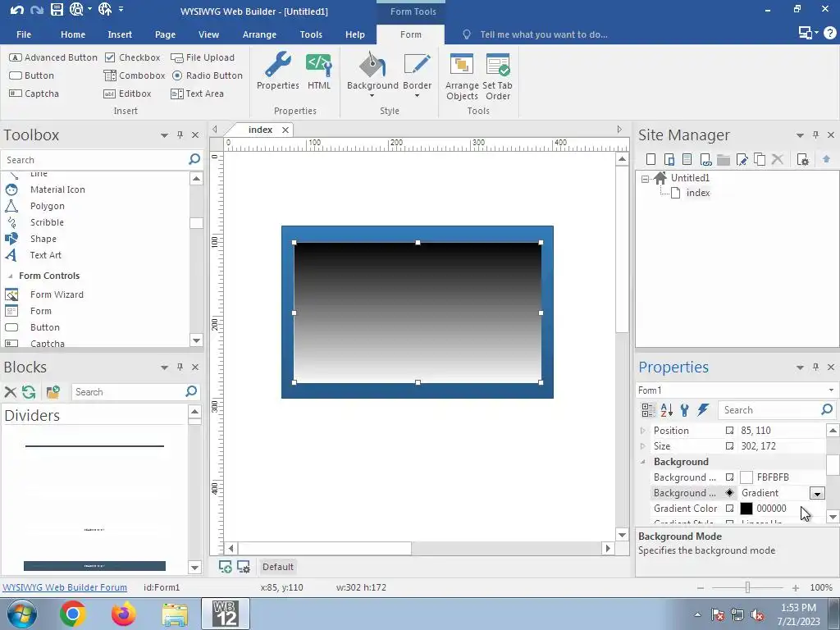Image resolution: width=840 pixels, height=630 pixels.
Task: Click the Publish globe icon in title bar
Action: point(105,9)
